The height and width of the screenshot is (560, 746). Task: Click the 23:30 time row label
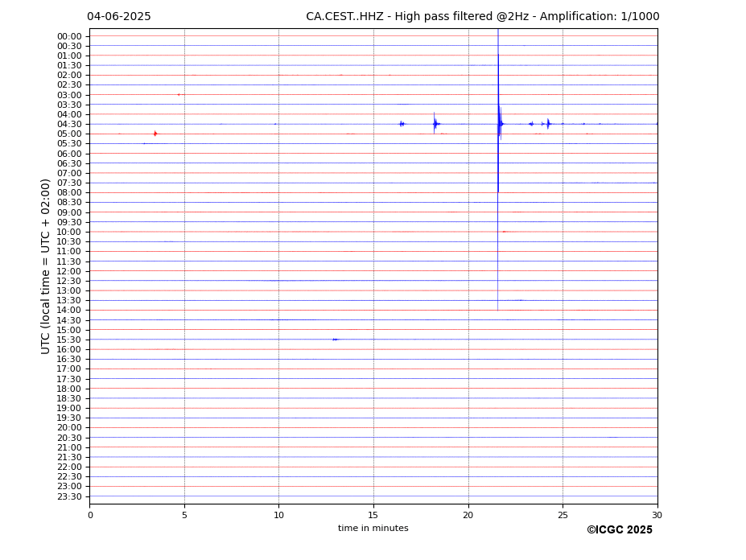pyautogui.click(x=69, y=496)
